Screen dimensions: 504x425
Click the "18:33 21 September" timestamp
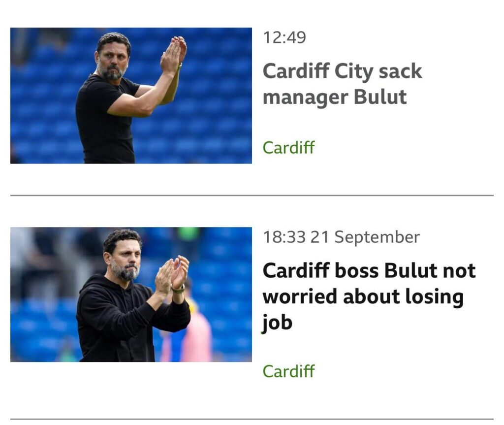(341, 237)
